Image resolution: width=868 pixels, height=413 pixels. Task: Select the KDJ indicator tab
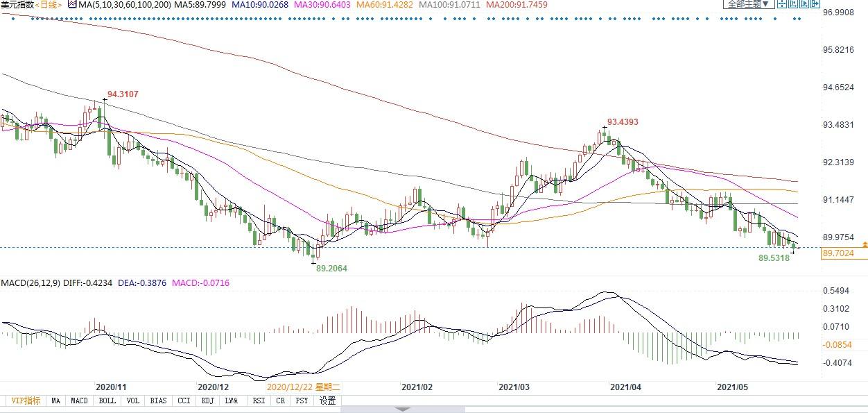(x=207, y=401)
